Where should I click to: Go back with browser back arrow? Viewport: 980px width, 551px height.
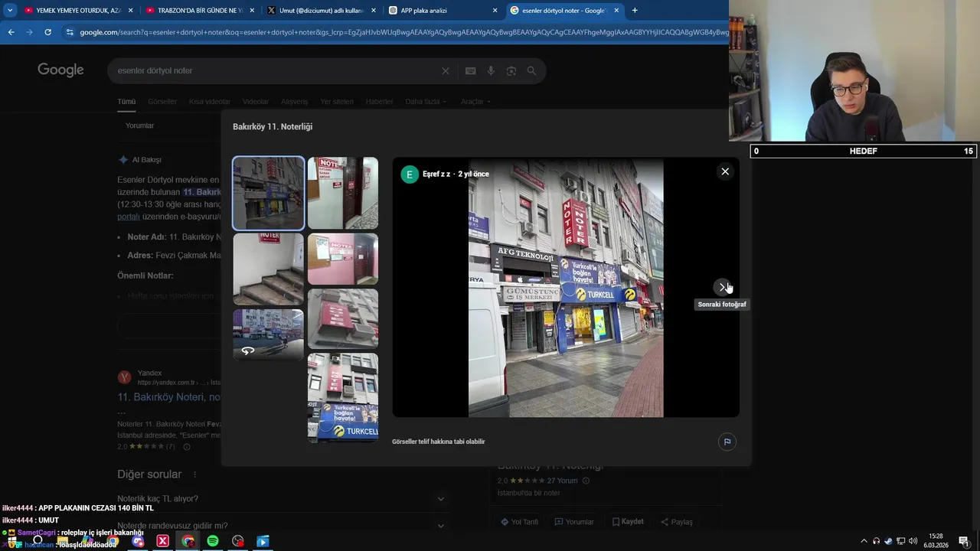click(11, 32)
